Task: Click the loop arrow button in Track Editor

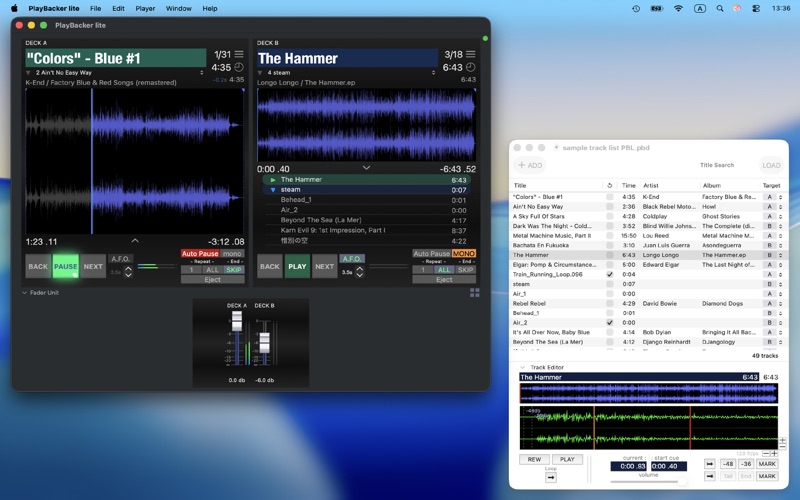Action: (551, 478)
